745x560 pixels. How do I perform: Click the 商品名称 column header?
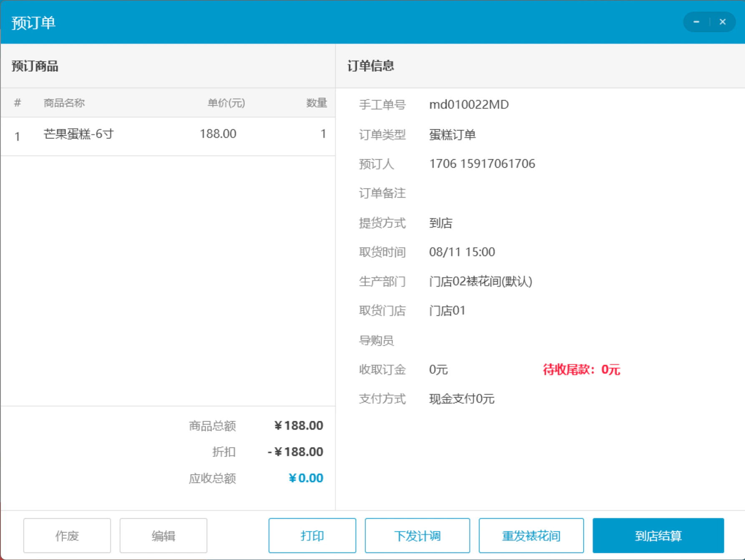tap(64, 103)
